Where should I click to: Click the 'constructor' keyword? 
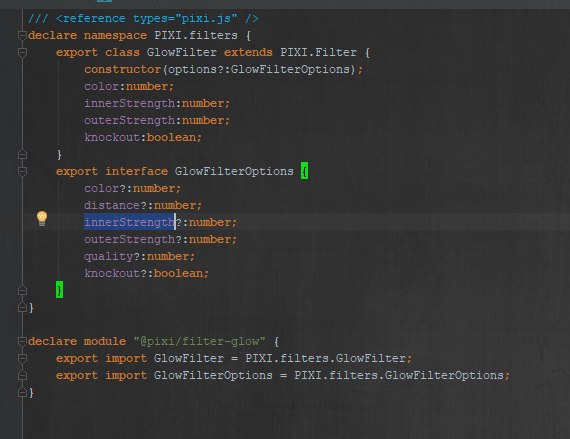[123, 69]
